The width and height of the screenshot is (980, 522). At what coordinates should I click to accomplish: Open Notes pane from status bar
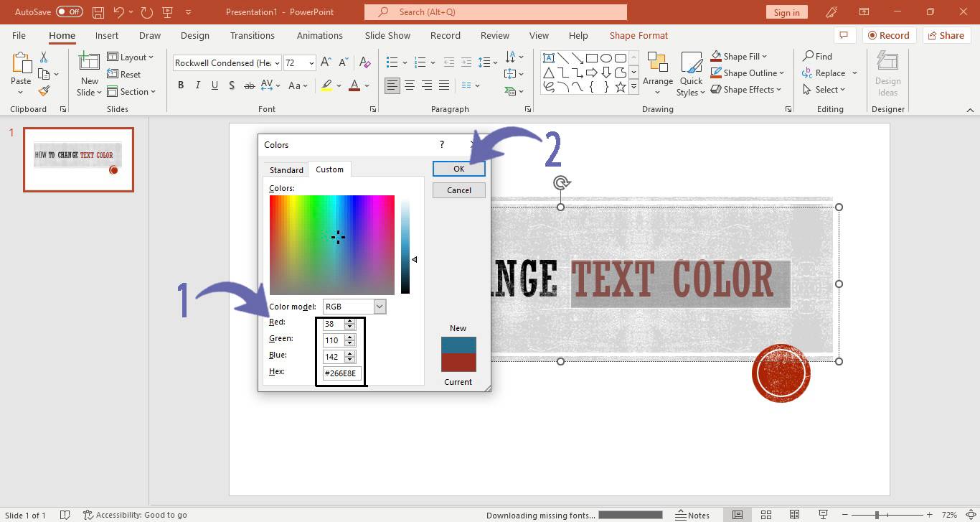pyautogui.click(x=693, y=515)
